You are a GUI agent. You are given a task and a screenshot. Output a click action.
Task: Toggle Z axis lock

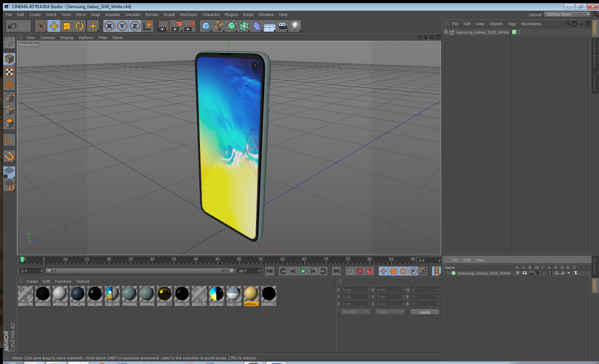(135, 26)
